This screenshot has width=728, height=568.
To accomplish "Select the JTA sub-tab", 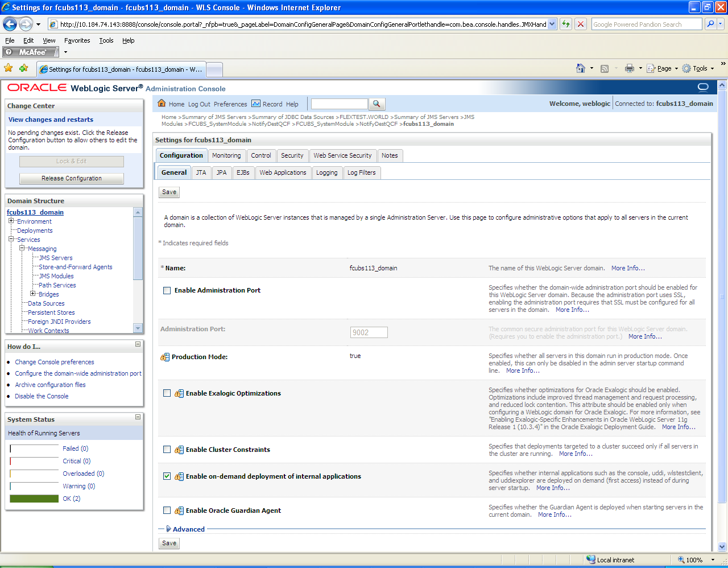I will 201,172.
